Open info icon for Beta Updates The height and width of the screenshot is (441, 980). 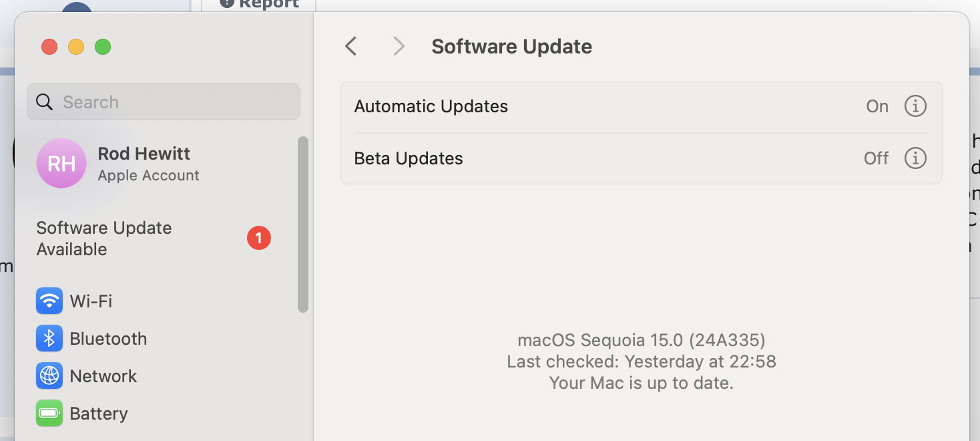click(x=915, y=158)
